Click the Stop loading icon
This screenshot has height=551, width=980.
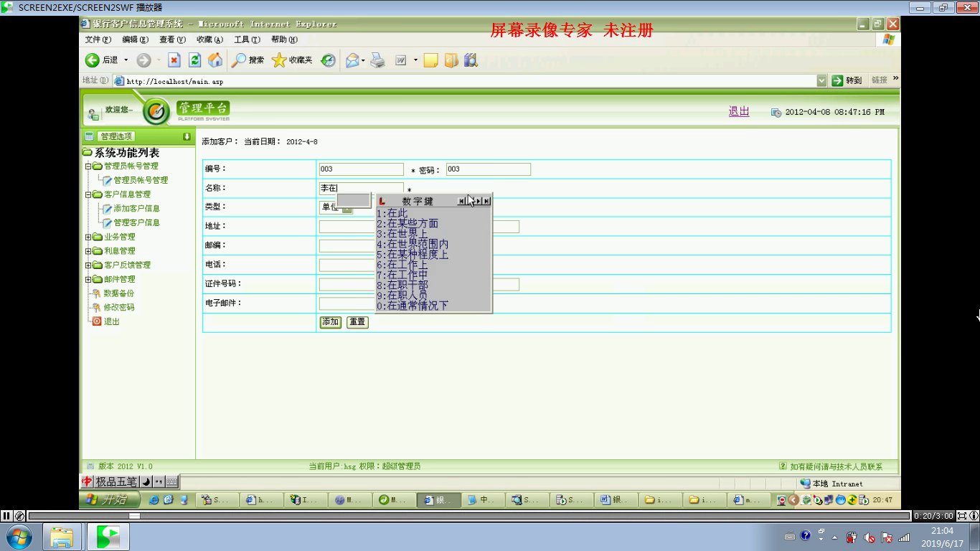click(x=174, y=60)
